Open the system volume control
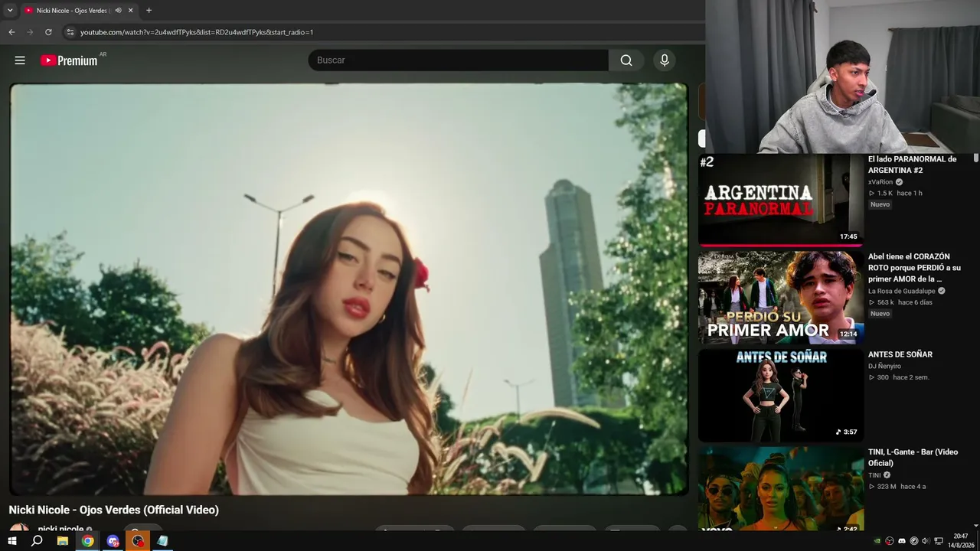Image resolution: width=980 pixels, height=551 pixels. (926, 541)
